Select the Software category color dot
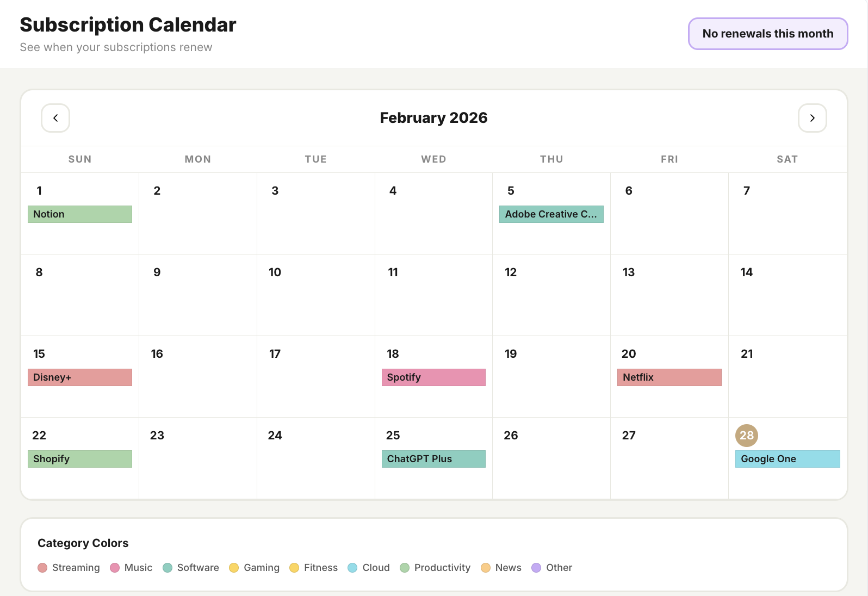Image resolution: width=868 pixels, height=596 pixels. pos(168,568)
